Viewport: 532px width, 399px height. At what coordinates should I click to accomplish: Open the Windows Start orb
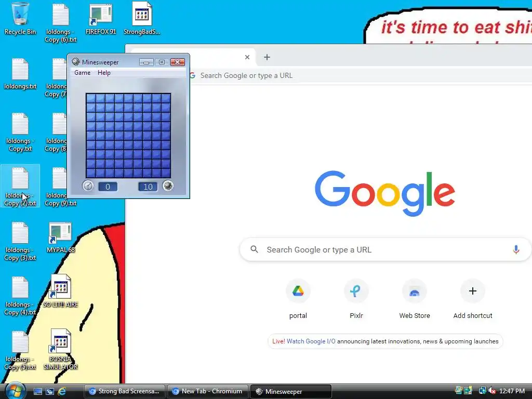[x=15, y=391]
